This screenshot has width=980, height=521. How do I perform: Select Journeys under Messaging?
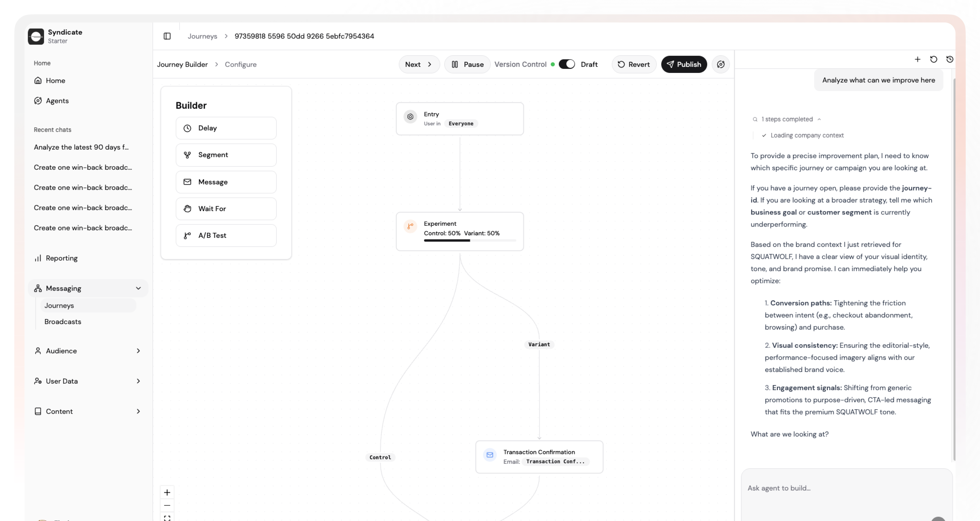pos(88,305)
